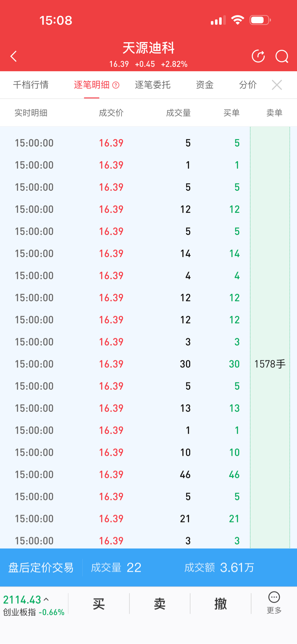Viewport: 297px width, 644px height.
Task: Switch to 千档行情 tab
Action: click(31, 85)
